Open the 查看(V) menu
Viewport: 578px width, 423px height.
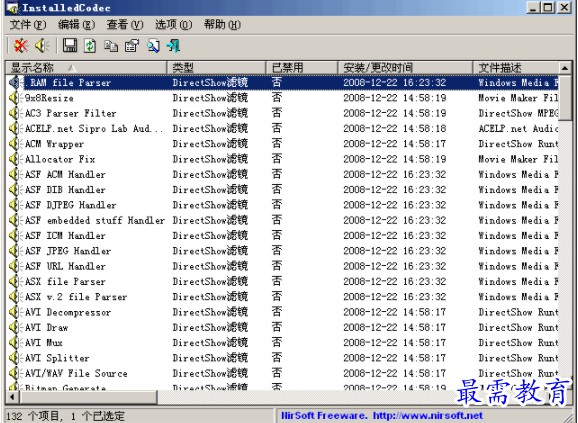point(125,25)
